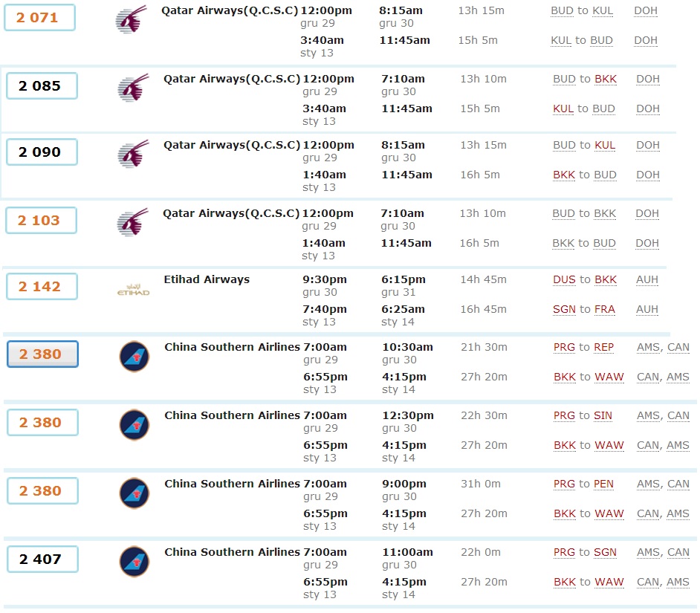The image size is (700, 613).
Task: Click Qatar Airways logo in the 2 071 row
Action: pyautogui.click(x=132, y=19)
